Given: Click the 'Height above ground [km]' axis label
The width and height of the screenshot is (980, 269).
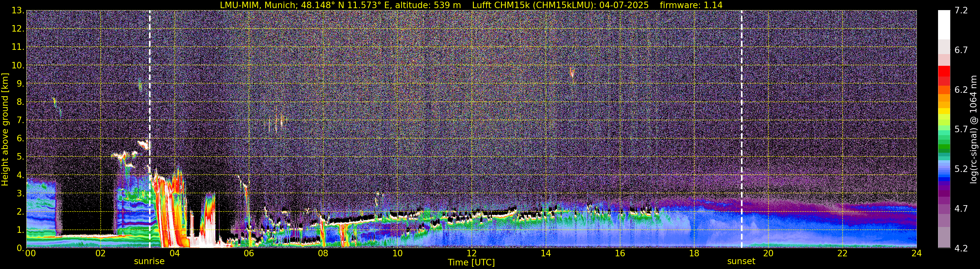Looking at the screenshot, I should tap(5, 130).
